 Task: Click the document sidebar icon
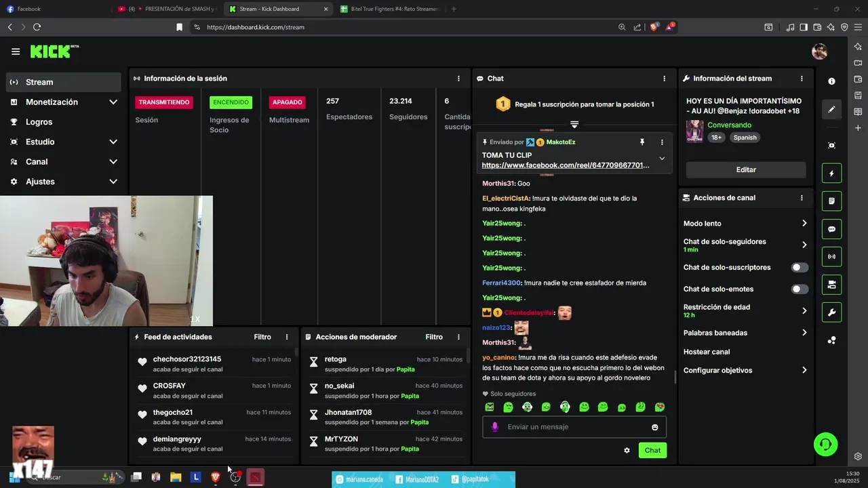coord(832,201)
